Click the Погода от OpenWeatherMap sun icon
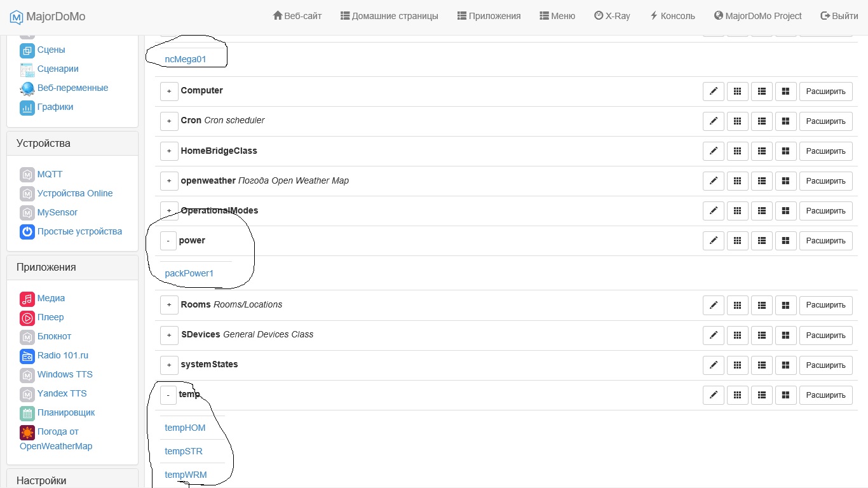The height and width of the screenshot is (488, 868). point(27,433)
